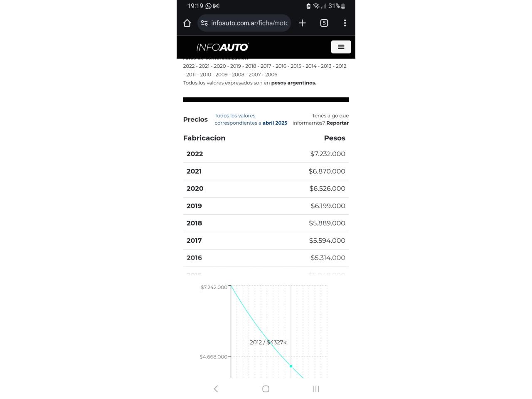Tap battery indicator in status bar
Viewport: 532px width, 399px height.
click(x=343, y=6)
